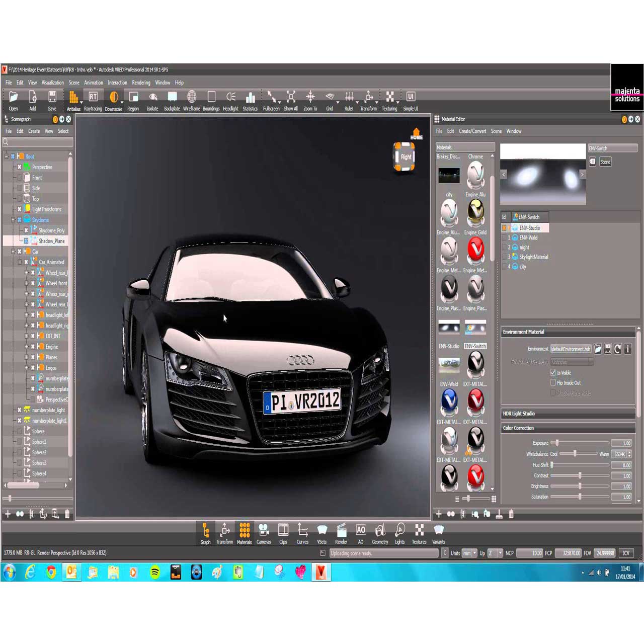The height and width of the screenshot is (644, 644).
Task: Open Material Editor Create/Convert menu
Action: tap(472, 131)
